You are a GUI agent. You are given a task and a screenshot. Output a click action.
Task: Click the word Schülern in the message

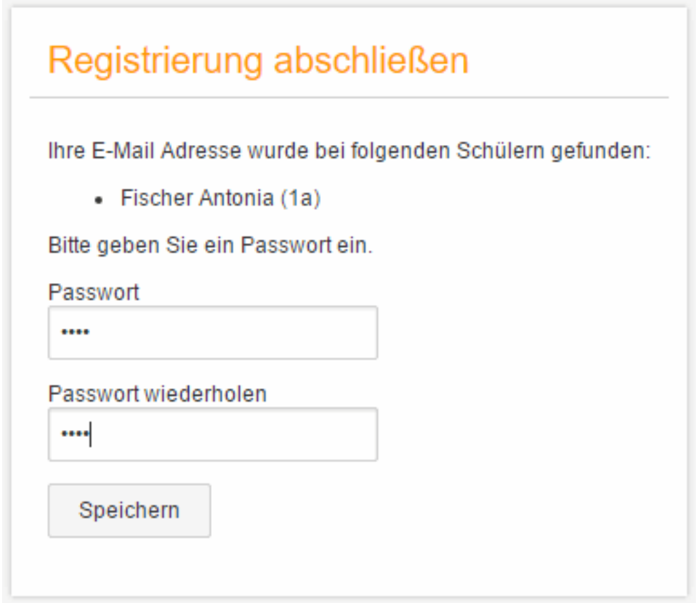tap(498, 151)
